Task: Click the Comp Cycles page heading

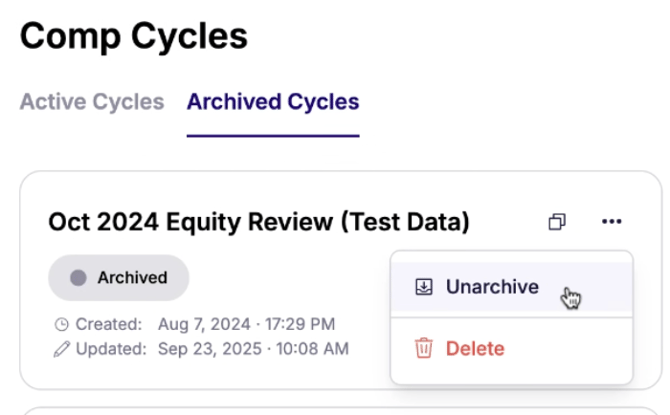Action: [x=133, y=37]
